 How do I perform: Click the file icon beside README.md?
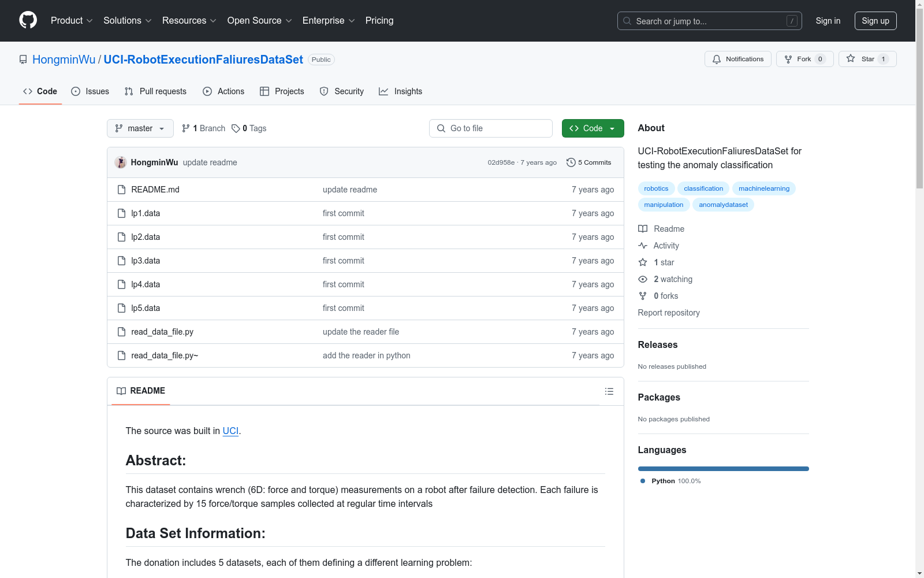121,190
